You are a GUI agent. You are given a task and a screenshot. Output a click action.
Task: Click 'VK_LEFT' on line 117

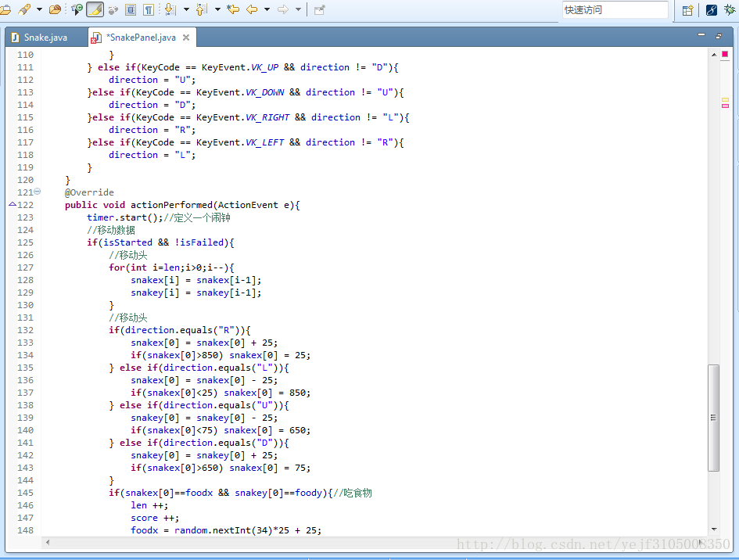(264, 142)
